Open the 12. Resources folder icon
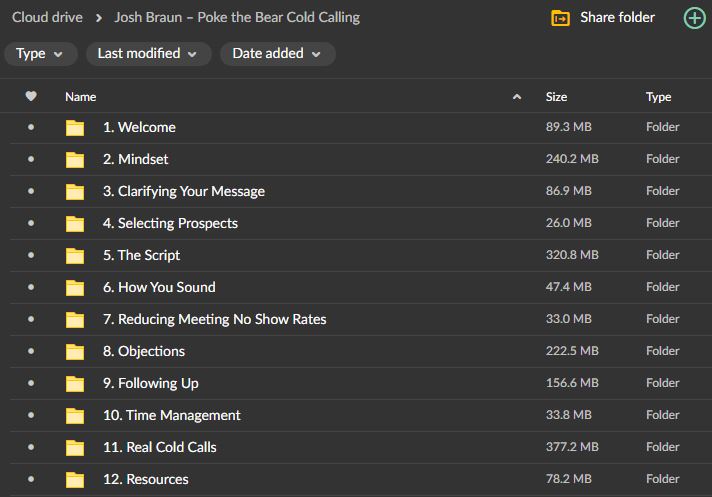Viewport: 712px width, 497px height. (75, 480)
